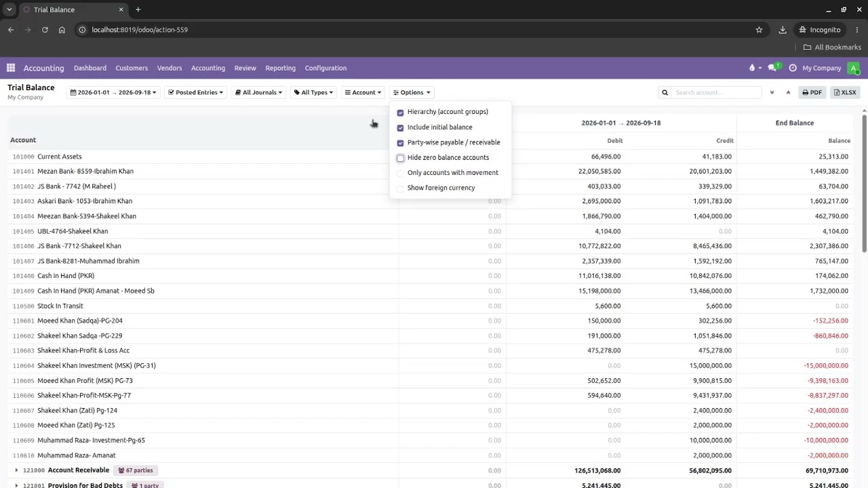Image resolution: width=868 pixels, height=488 pixels.
Task: Collapse all rows with the up-arrow icon
Action: click(788, 92)
